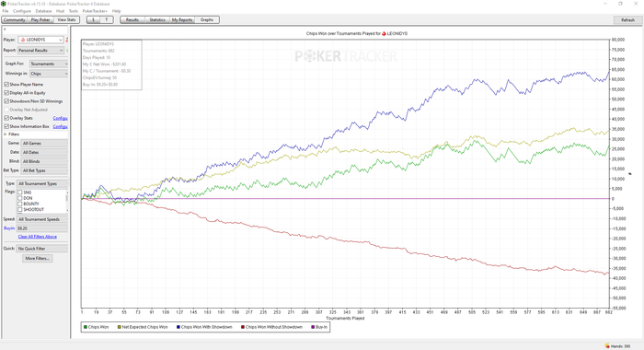Open the Report dropdown showing Personal Results
The image size is (644, 350).
tap(40, 50)
